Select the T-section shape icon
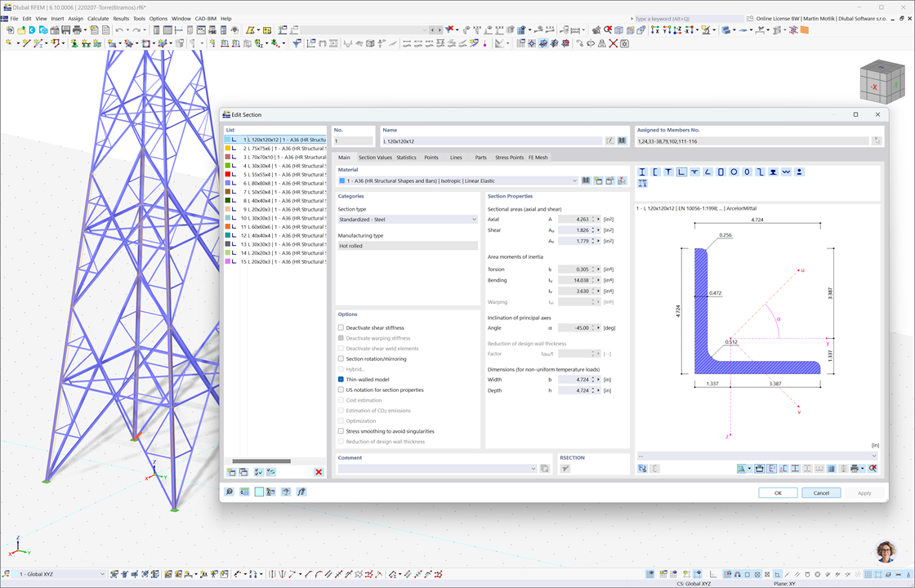The image size is (915, 588). 668,171
